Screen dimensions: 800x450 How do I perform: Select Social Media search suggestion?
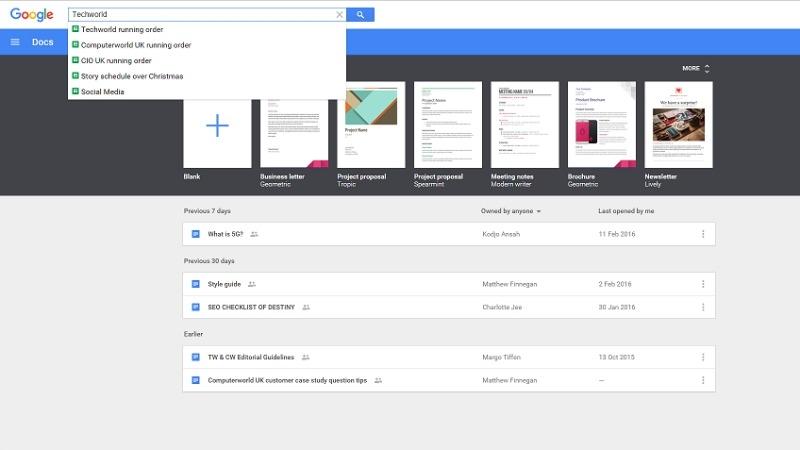[x=207, y=91]
